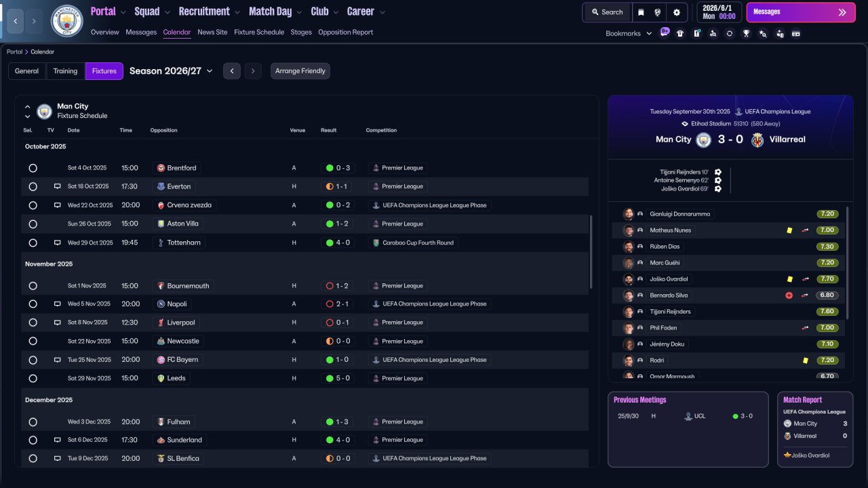Click the Carabao Cup competition icon
The height and width of the screenshot is (488, 868).
pyautogui.click(x=376, y=243)
